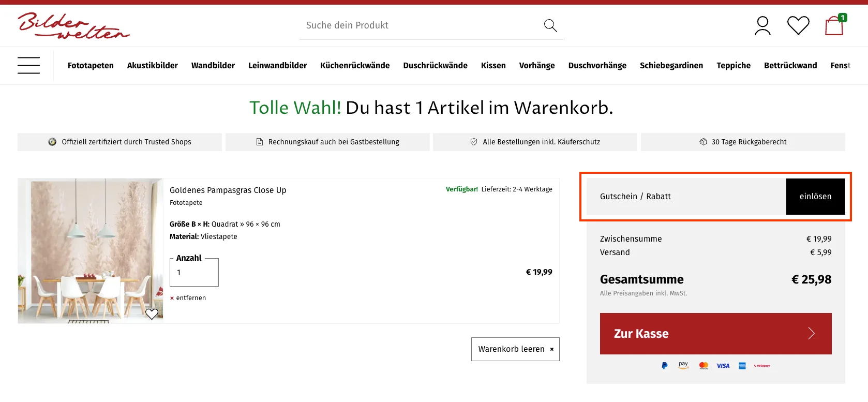Open Duschrückwände category

tap(436, 65)
